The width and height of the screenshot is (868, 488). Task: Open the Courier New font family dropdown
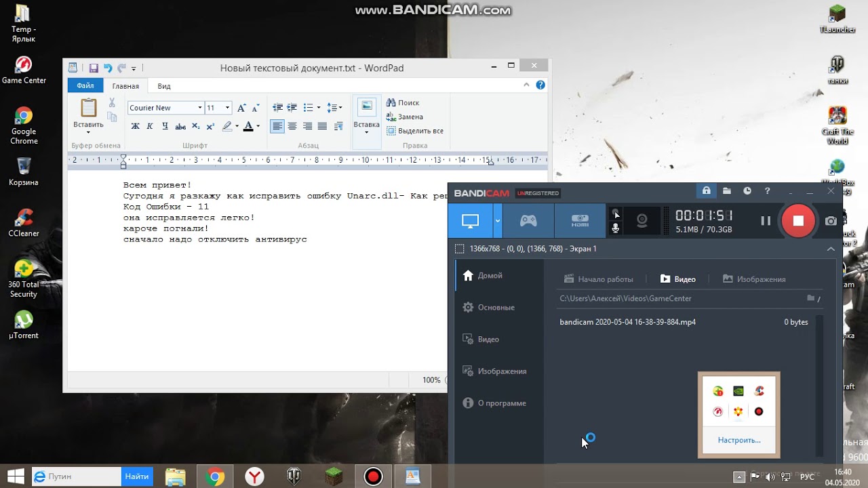(200, 108)
